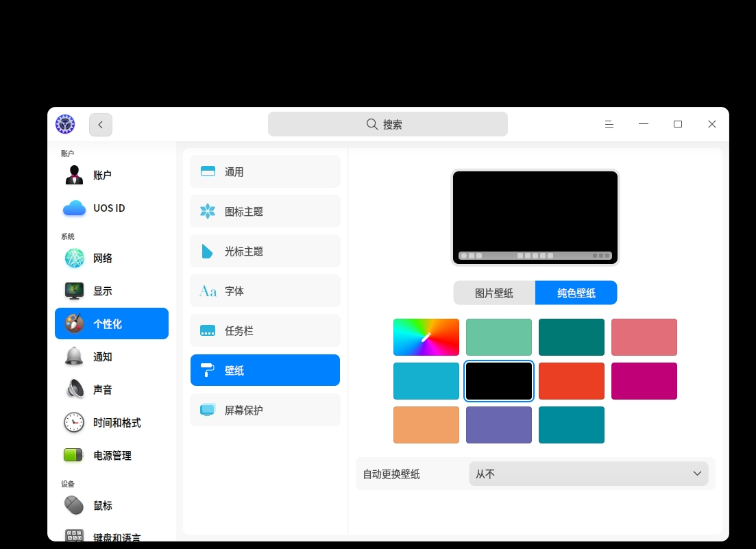
Task: Click the 声音 label in sidebar
Action: click(x=102, y=389)
